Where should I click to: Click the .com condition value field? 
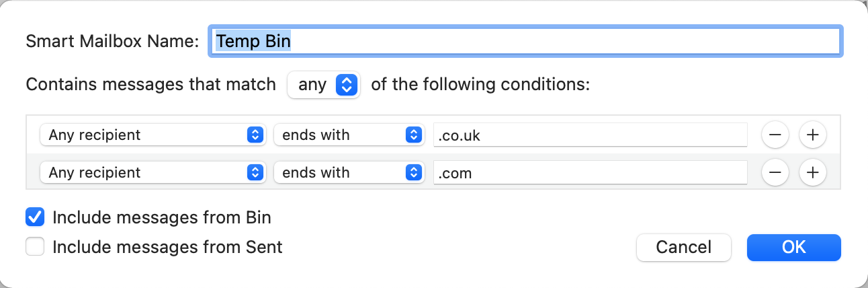click(590, 173)
